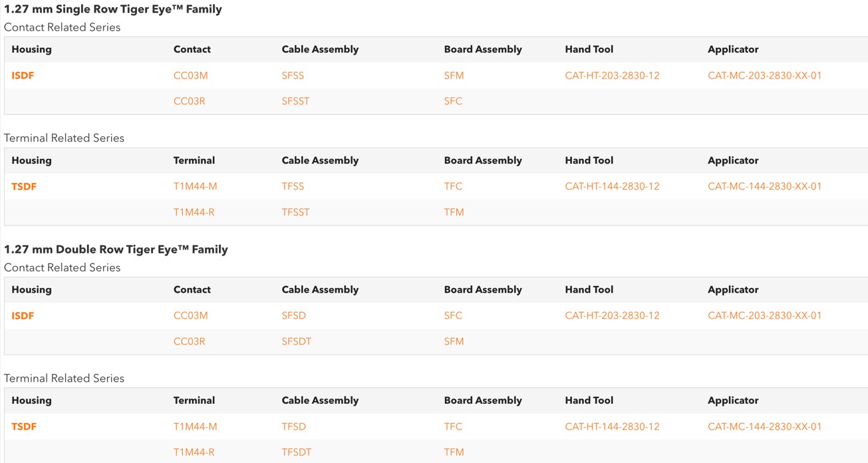
Task: Open the SFSD cable assembly link
Action: 293,316
